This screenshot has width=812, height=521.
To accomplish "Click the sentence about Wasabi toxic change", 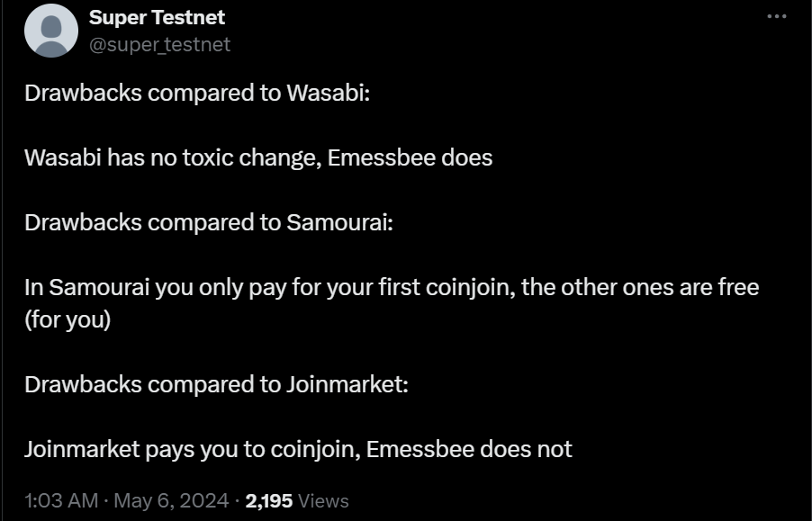I will coord(258,157).
